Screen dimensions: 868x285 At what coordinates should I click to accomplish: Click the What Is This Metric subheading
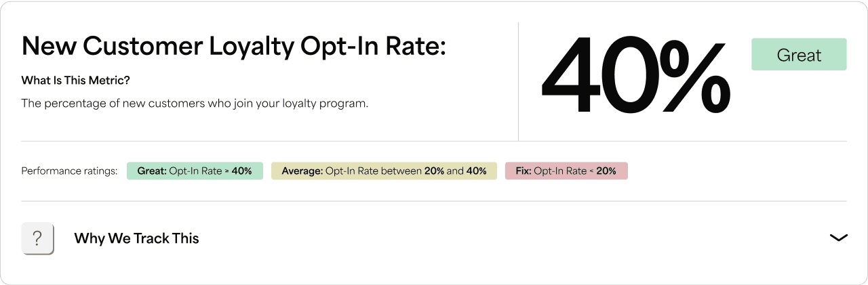75,81
